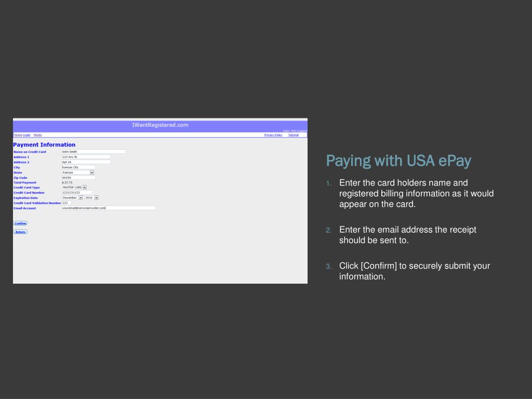Image resolution: width=532 pixels, height=399 pixels.
Task: Click the User: Not Logged status text
Action: tap(295, 130)
